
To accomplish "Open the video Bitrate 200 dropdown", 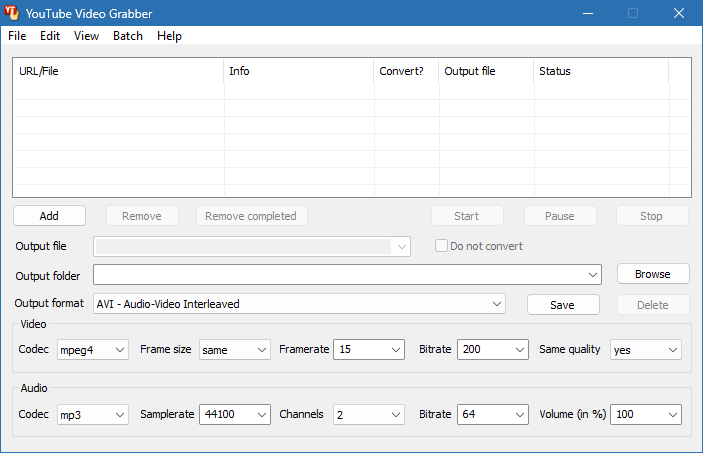I will (x=493, y=349).
